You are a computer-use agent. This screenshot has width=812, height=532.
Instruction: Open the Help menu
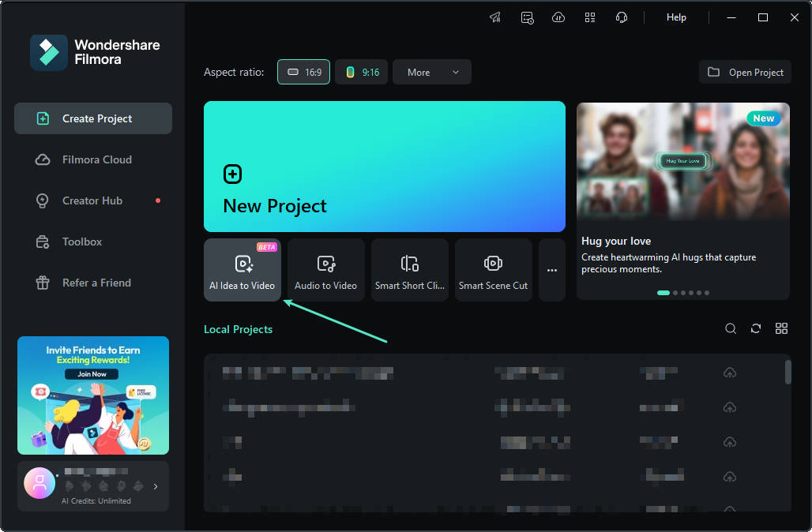pos(676,17)
